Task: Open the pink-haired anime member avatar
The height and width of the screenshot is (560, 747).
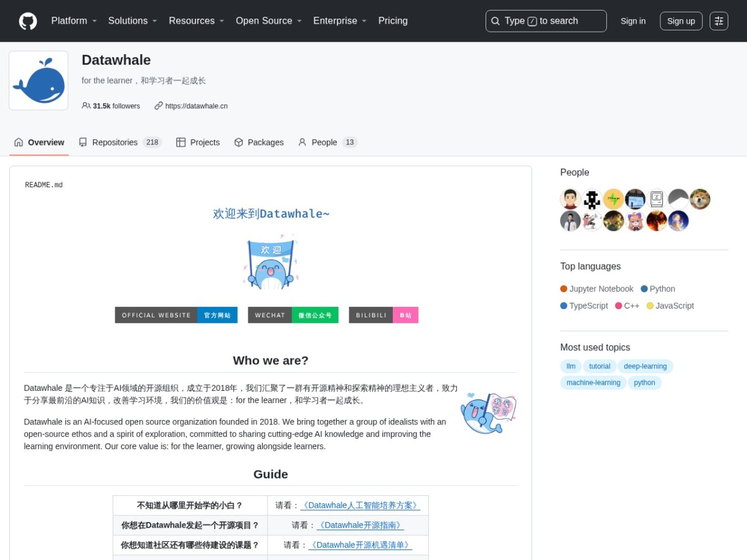Action: [x=635, y=221]
